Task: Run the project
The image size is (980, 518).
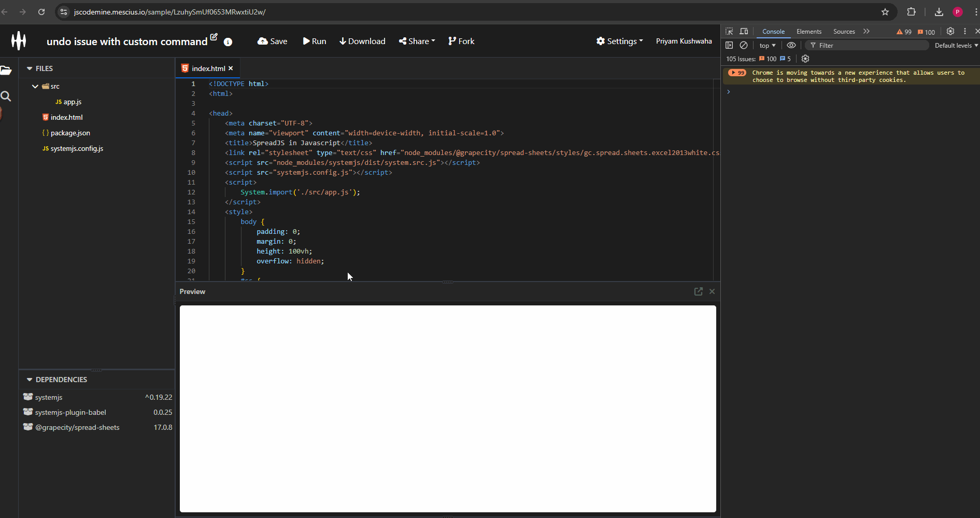Action: 314,41
